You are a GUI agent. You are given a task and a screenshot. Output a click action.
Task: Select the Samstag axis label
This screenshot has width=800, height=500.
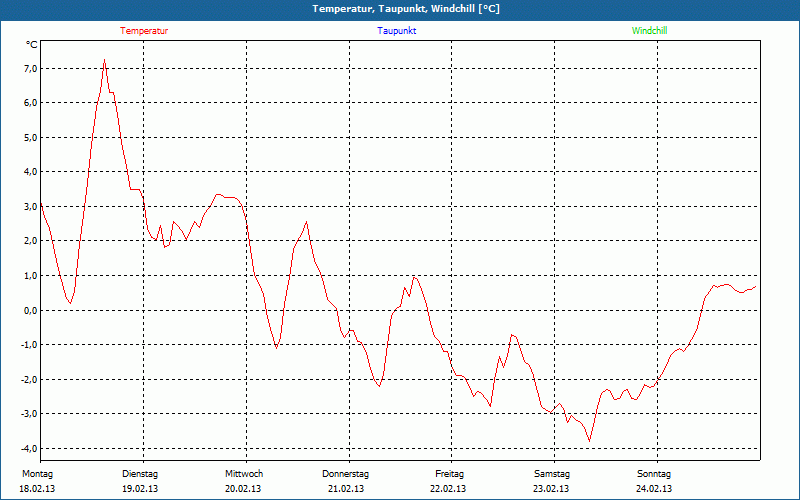point(552,474)
